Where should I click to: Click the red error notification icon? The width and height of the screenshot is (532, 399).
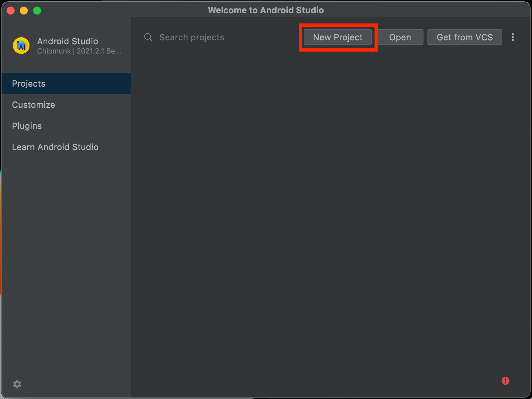(x=505, y=381)
